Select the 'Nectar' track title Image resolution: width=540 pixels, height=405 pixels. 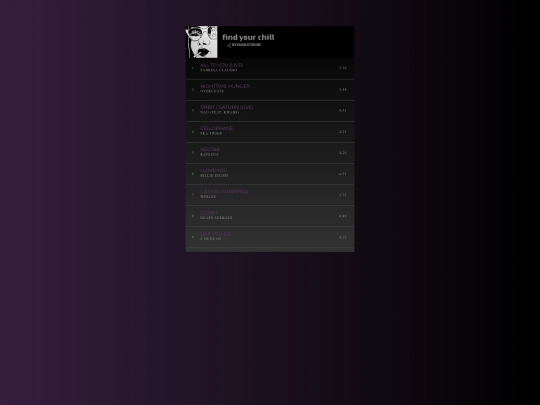pyautogui.click(x=210, y=149)
